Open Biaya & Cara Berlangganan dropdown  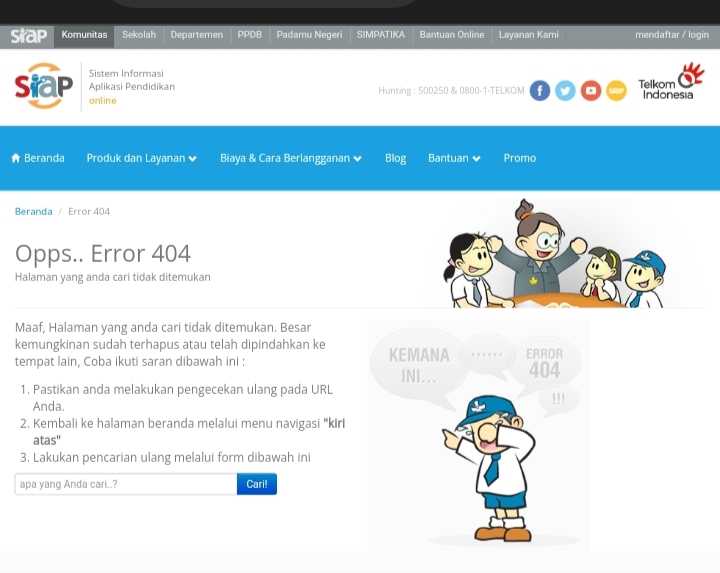click(290, 158)
